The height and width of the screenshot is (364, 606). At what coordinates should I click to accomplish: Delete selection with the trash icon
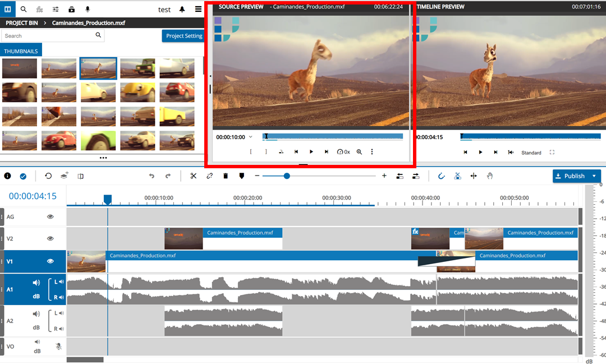pos(226,176)
